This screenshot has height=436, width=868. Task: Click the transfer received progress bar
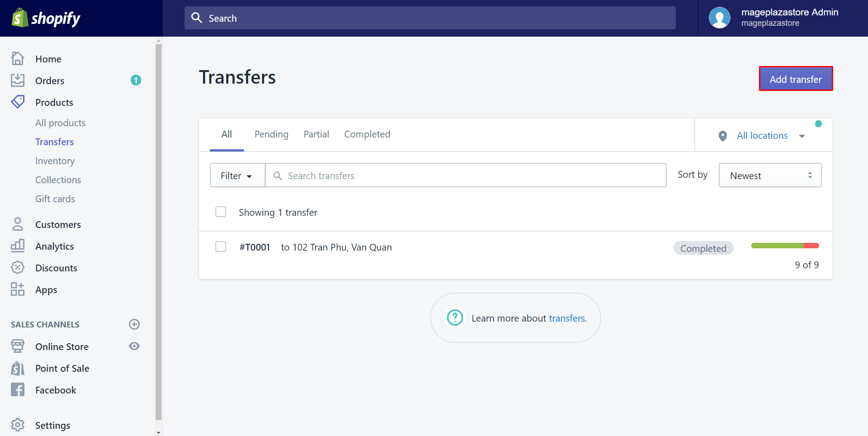point(785,246)
